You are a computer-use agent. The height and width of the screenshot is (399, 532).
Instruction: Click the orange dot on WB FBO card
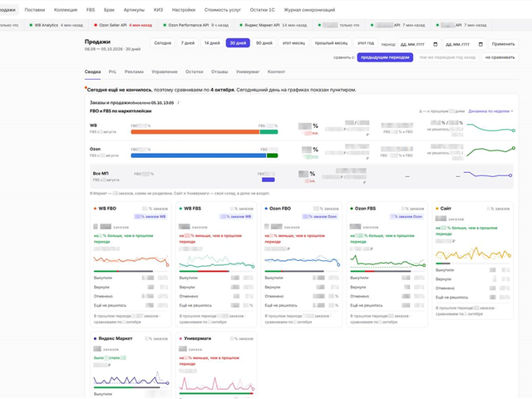pos(95,209)
